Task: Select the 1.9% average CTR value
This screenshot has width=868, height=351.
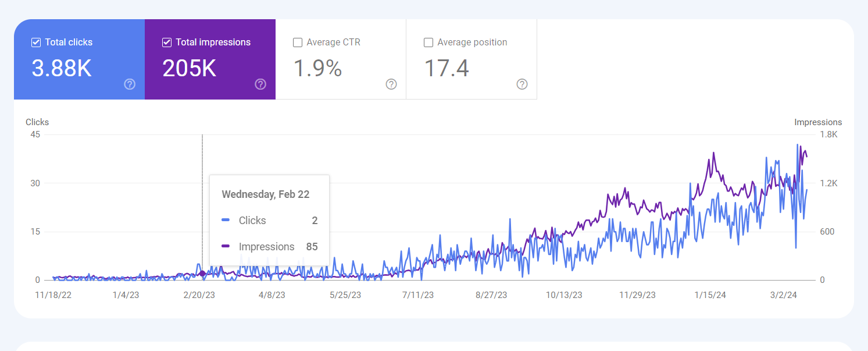Action: (x=317, y=69)
